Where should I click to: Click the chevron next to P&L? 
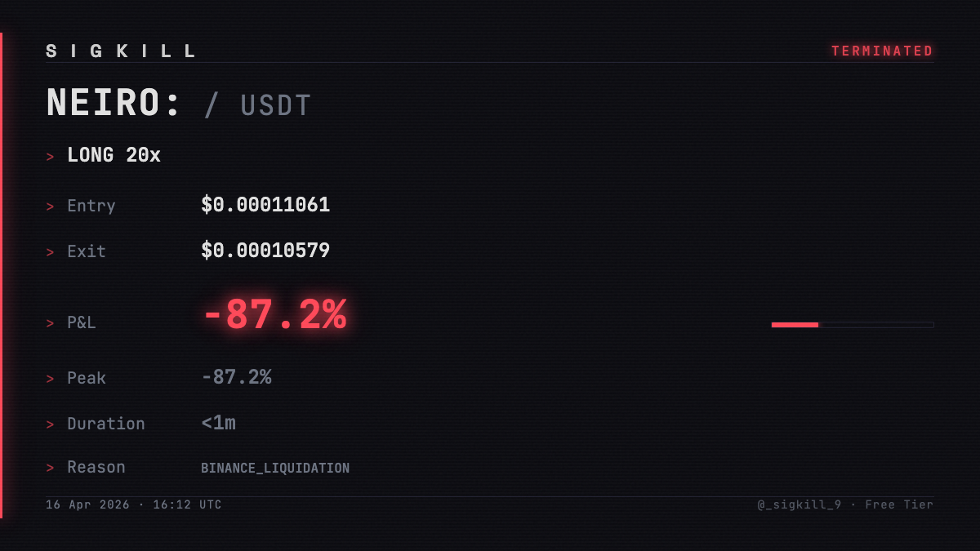coord(51,323)
